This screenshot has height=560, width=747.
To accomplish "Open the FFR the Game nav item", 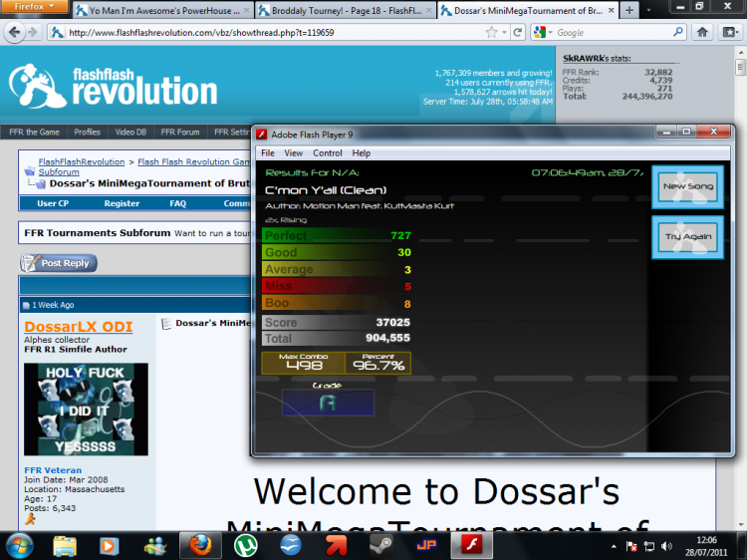I will pos(34,132).
